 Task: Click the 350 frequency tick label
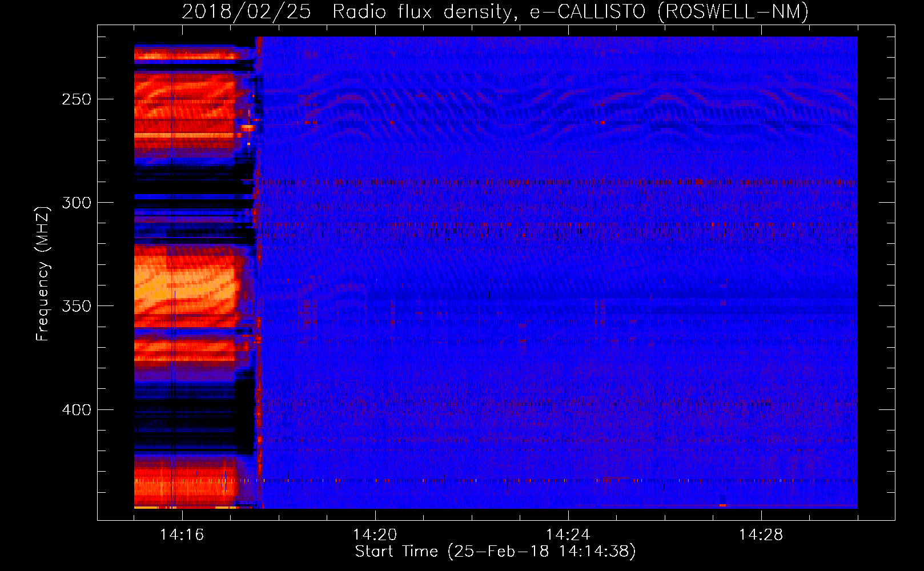[x=77, y=306]
